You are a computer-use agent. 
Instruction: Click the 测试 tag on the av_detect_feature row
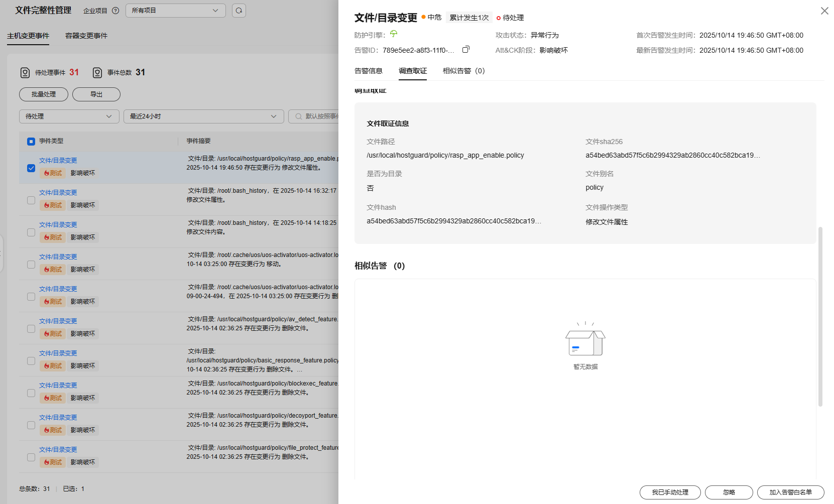point(53,334)
